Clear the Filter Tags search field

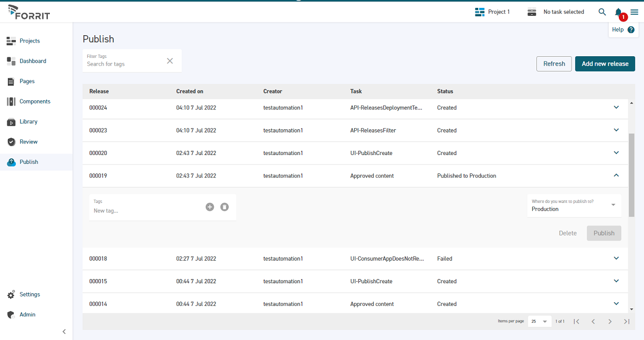pos(170,61)
